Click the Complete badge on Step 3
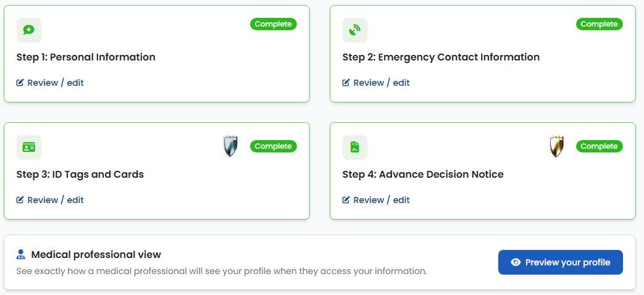The height and width of the screenshot is (295, 644). coord(273,146)
